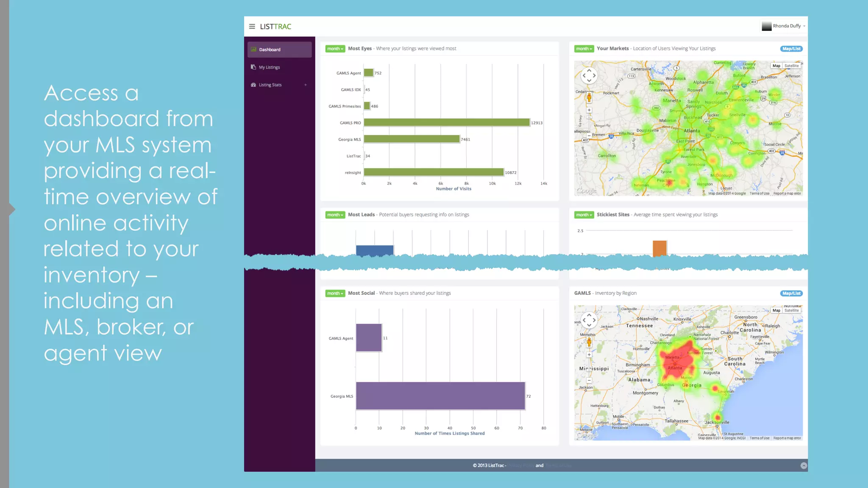868x488 pixels.
Task: Zoom in on Your Markets map
Action: [x=589, y=110]
